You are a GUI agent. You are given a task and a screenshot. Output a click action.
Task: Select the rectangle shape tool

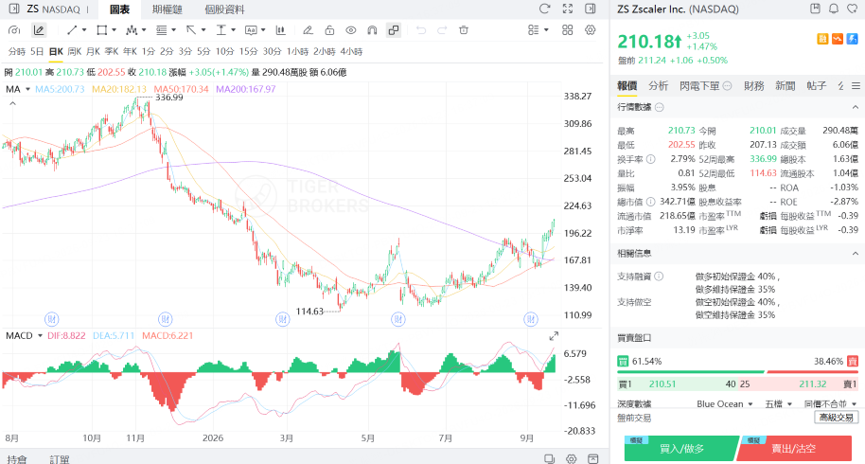(102, 30)
